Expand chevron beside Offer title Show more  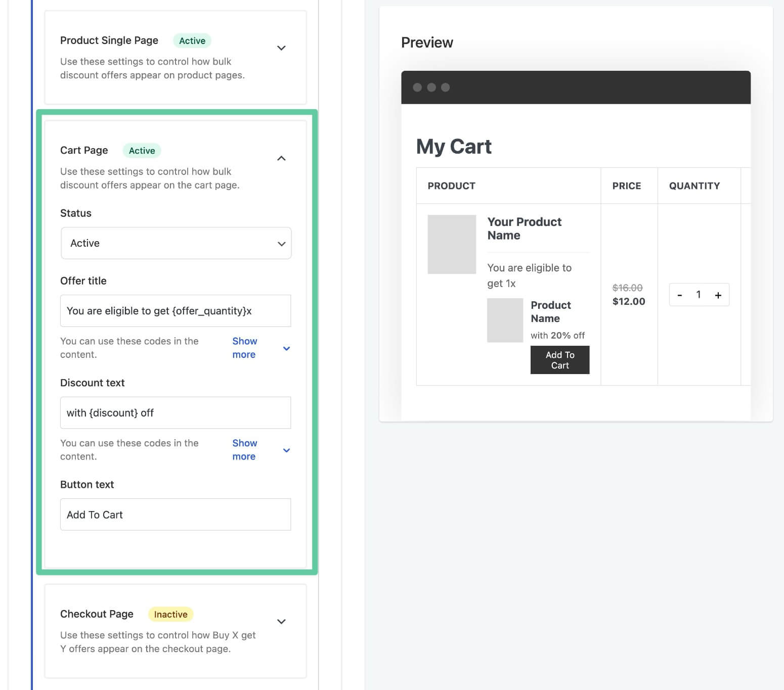click(x=286, y=348)
